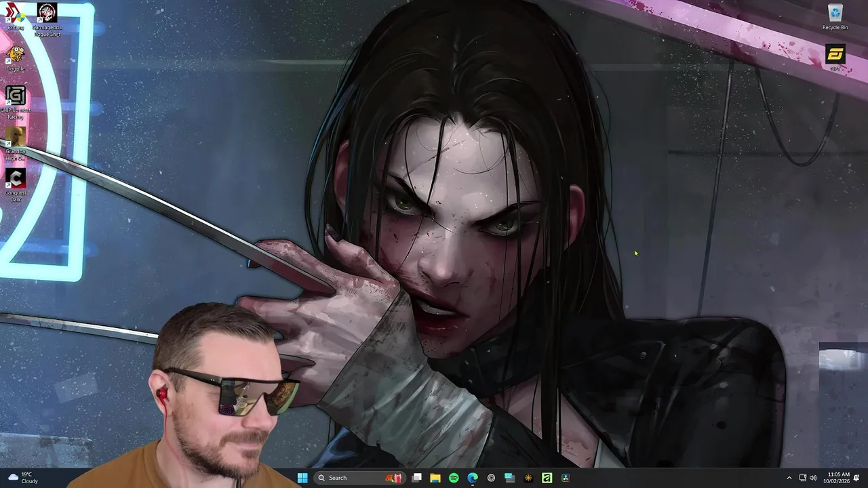Screen dimensions: 868x488
Task: Open Spotify from the taskbar
Action: coord(454,478)
